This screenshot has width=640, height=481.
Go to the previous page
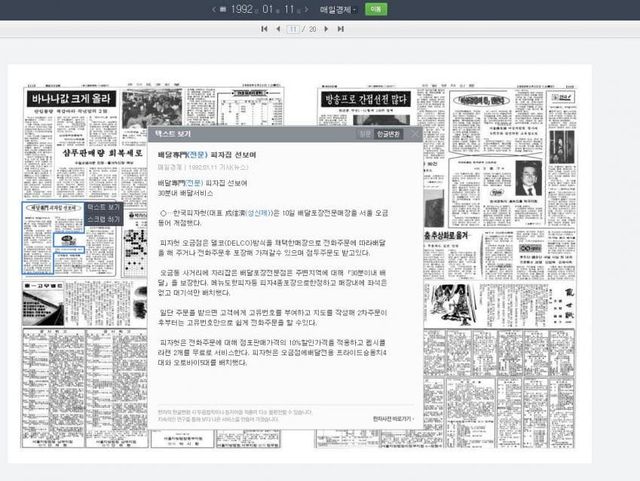tap(277, 29)
